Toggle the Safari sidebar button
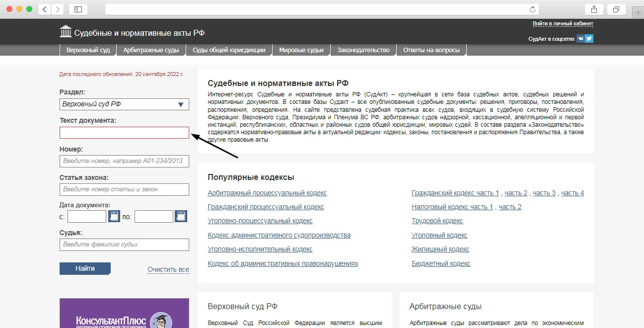This screenshot has width=644, height=328. pos(78,9)
